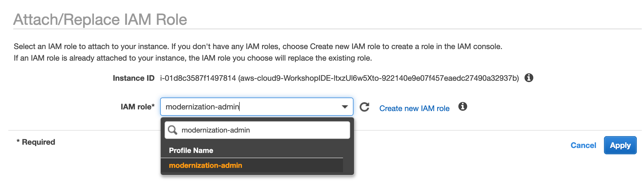Expand the IAM role dropdown arrow
The height and width of the screenshot is (194, 644).
345,107
